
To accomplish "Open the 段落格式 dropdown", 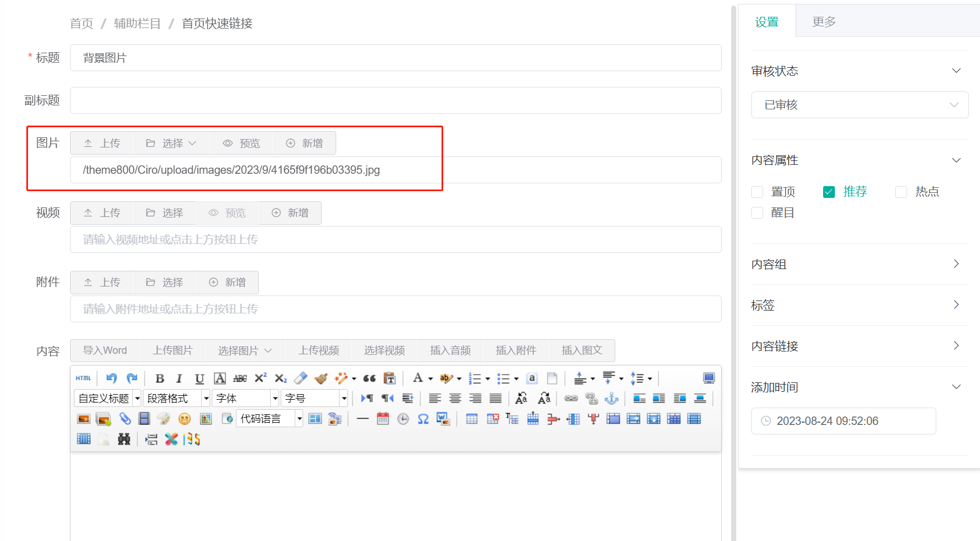I will 177,399.
